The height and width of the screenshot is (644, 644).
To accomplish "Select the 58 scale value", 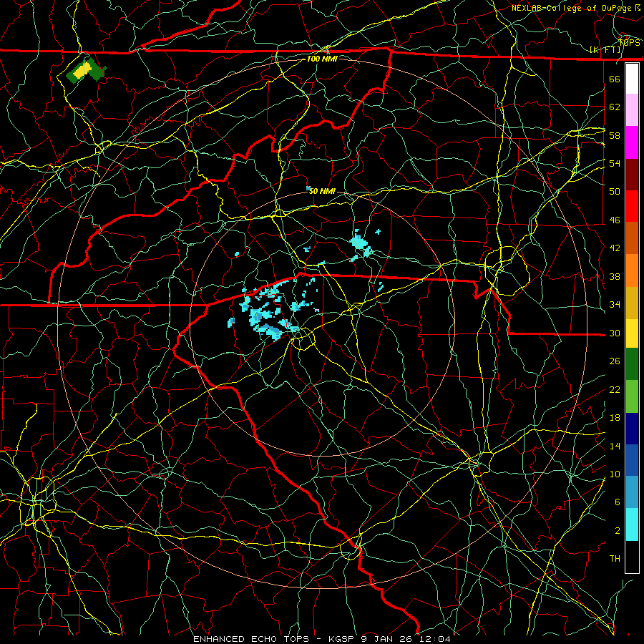I will [x=615, y=135].
